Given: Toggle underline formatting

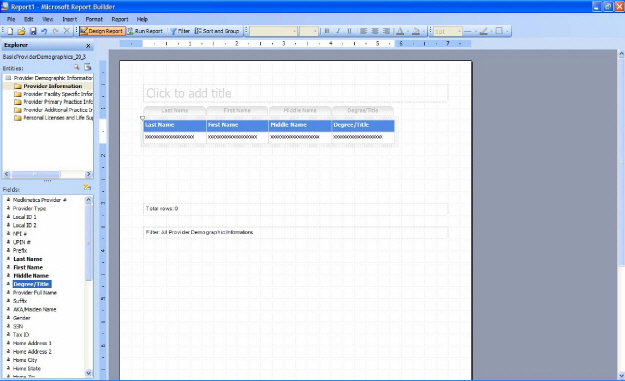Looking at the screenshot, I should coord(350,31).
